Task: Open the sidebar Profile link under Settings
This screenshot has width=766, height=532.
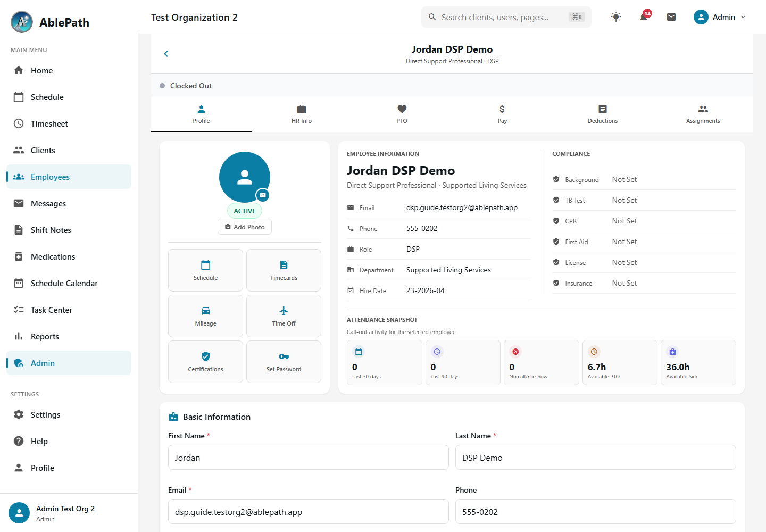Action: pyautogui.click(x=69, y=468)
